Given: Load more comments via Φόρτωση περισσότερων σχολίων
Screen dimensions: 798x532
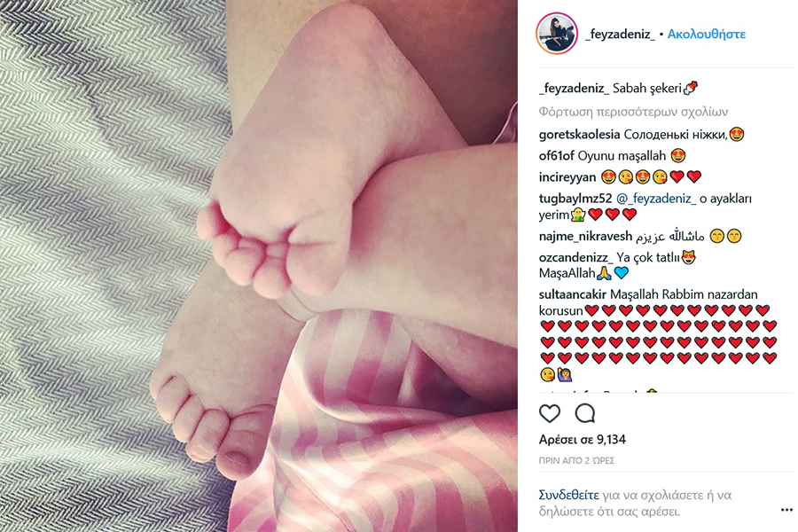Looking at the screenshot, I should click(x=633, y=112).
